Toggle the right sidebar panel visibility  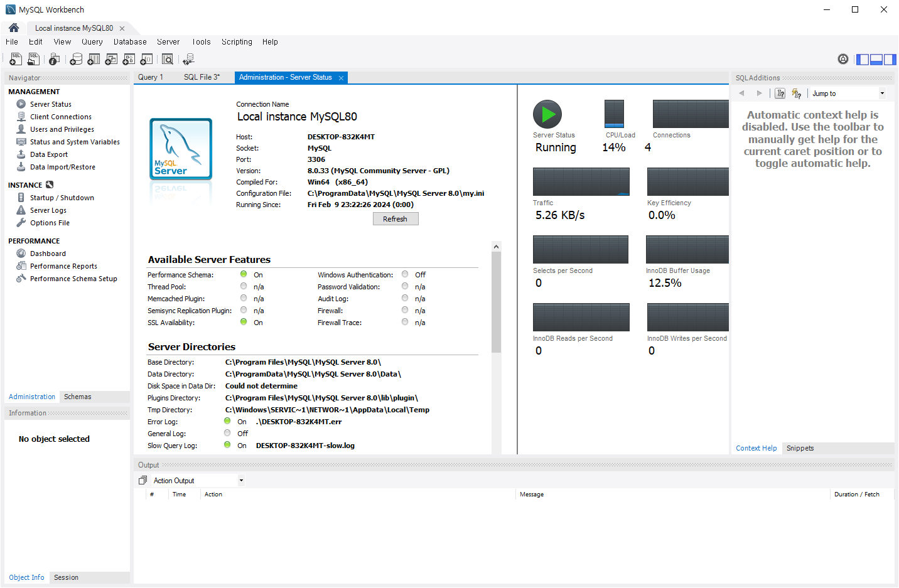pos(890,60)
